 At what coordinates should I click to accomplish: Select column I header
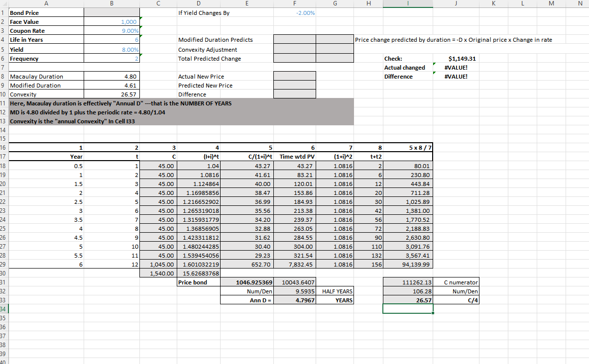tap(408, 3)
